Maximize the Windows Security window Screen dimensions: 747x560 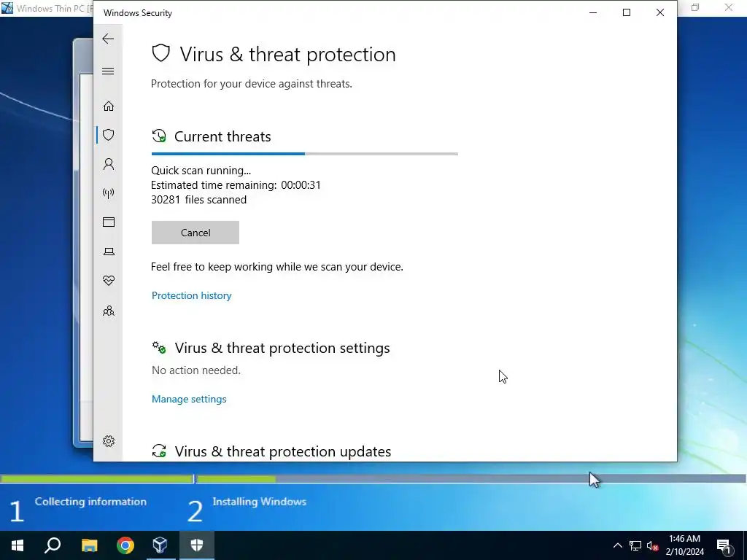(627, 12)
